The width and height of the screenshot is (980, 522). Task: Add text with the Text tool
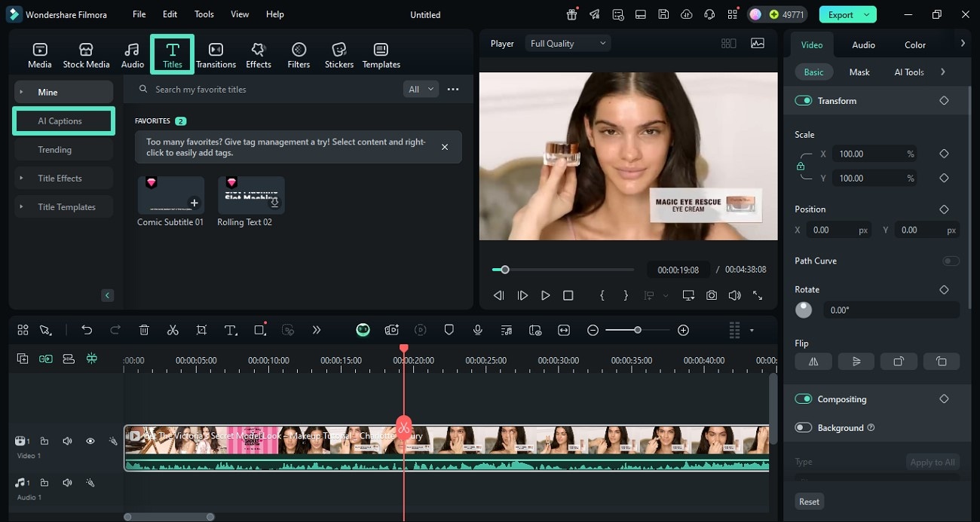pos(231,330)
